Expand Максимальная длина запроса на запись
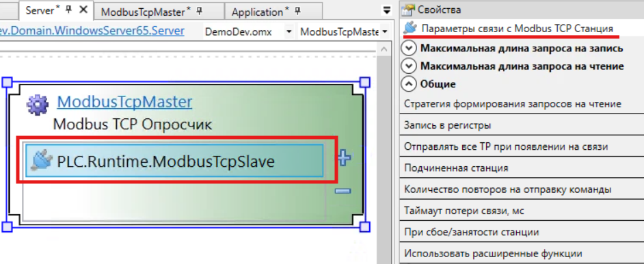This screenshot has height=264, width=644. click(408, 49)
